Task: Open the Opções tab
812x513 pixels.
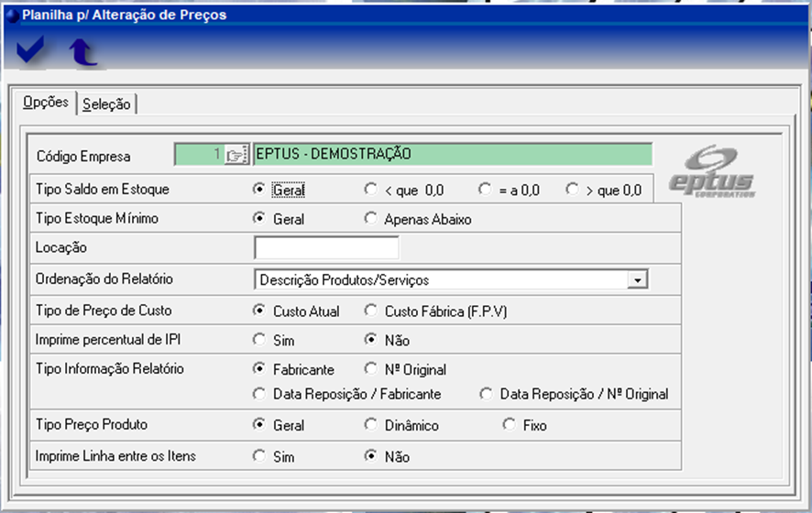Action: (x=46, y=104)
